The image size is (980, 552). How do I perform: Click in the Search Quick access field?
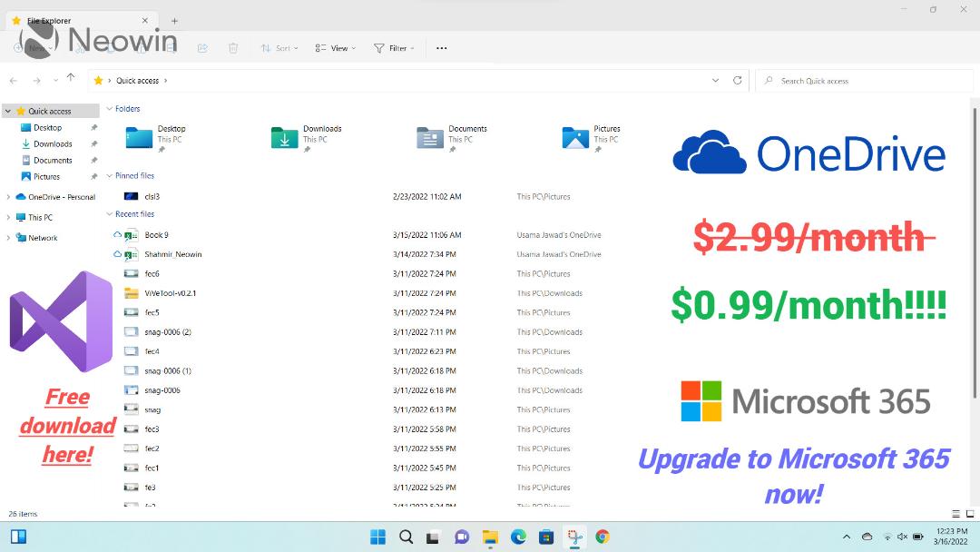tap(864, 81)
